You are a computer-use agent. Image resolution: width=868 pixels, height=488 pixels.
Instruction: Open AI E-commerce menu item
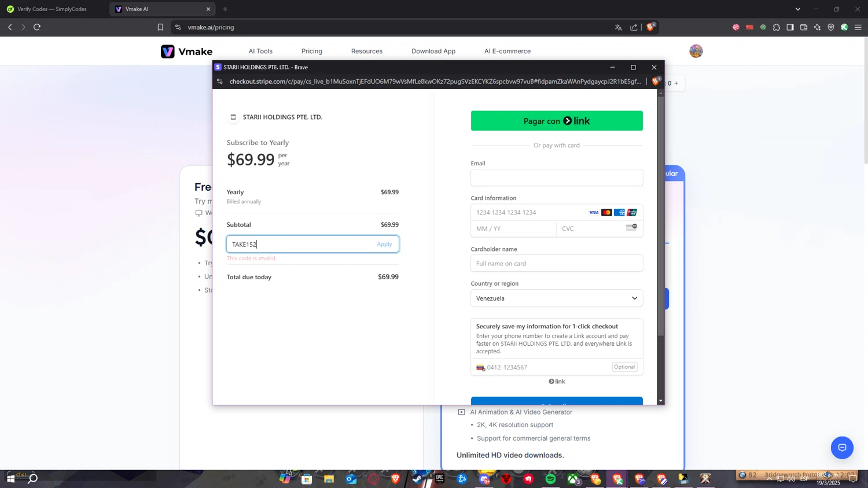pyautogui.click(x=507, y=51)
